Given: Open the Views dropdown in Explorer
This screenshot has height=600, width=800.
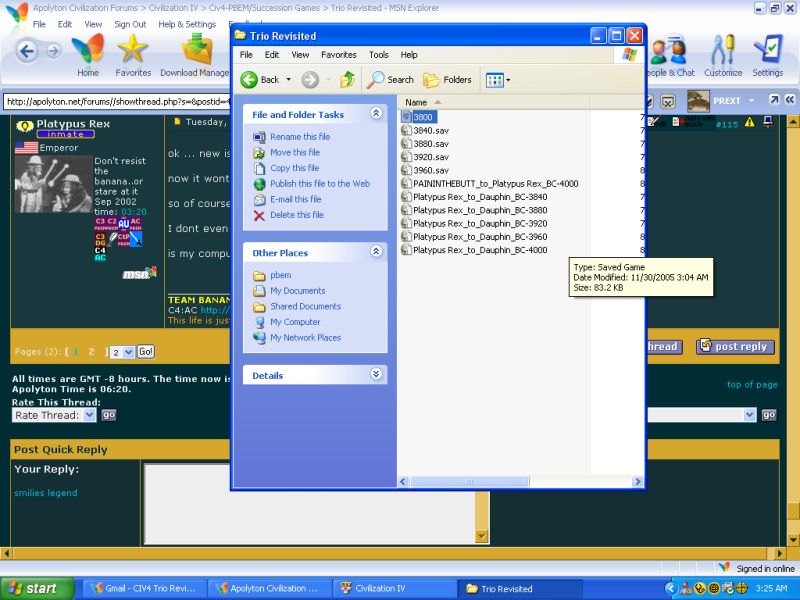Looking at the screenshot, I should coord(498,80).
